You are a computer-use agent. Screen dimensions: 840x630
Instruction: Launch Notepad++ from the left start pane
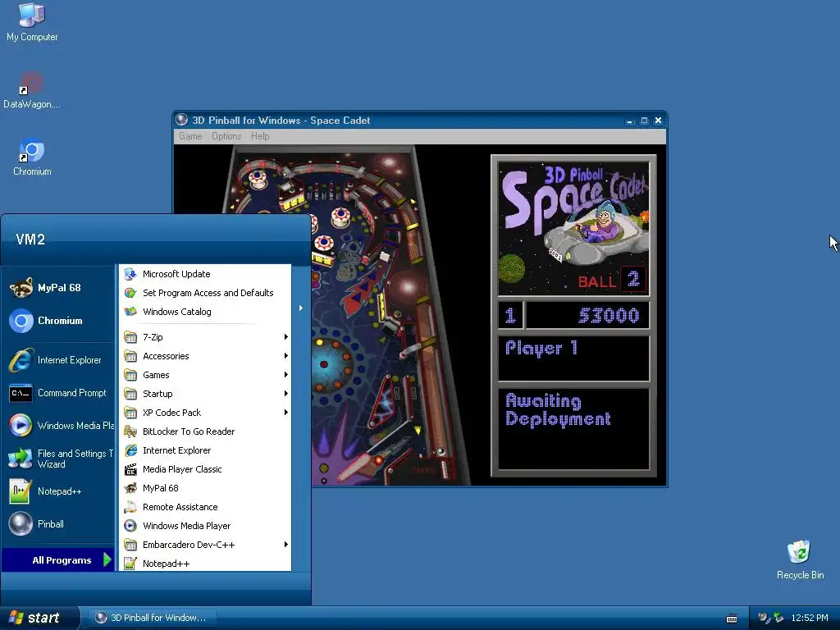click(x=59, y=491)
